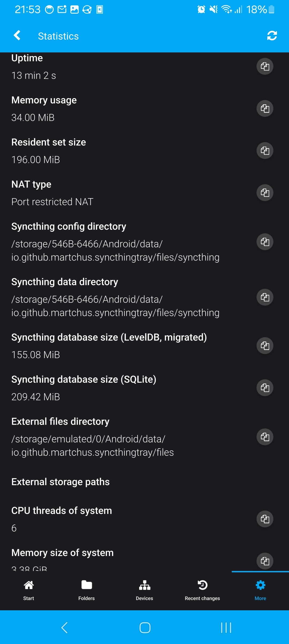Viewport: 289px width, 644px height.
Task: Copy the SQLite database size value
Action: 265,388
